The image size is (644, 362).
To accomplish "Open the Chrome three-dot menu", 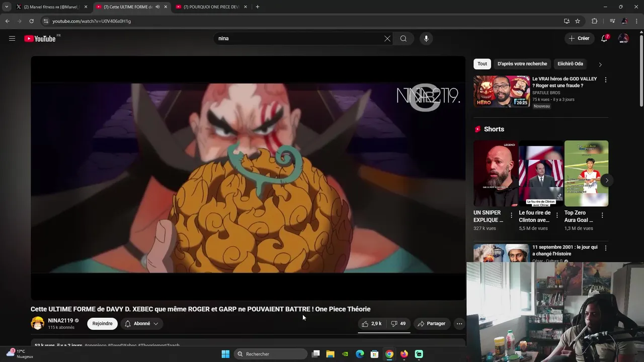I will click(x=637, y=21).
